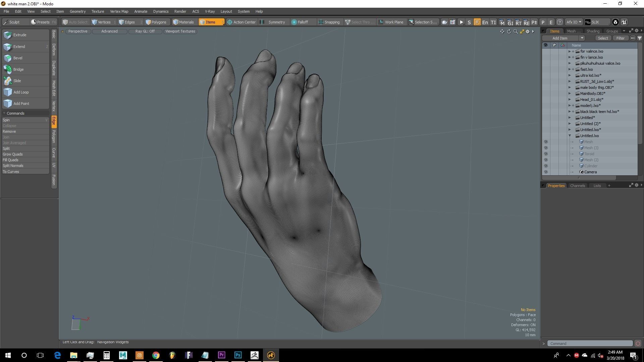Click the record command circle icon
Image resolution: width=644 pixels, height=362 pixels.
pos(638,344)
